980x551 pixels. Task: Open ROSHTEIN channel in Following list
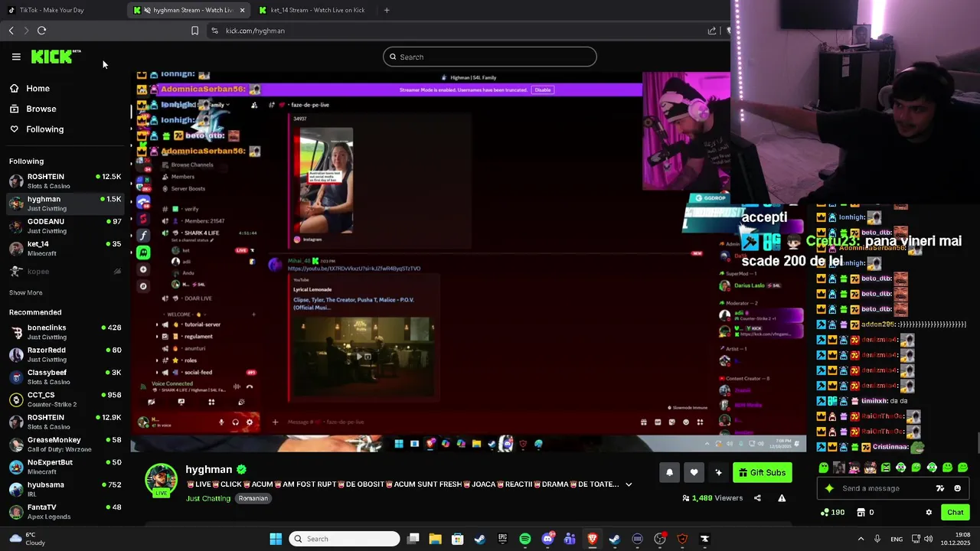[x=65, y=181]
